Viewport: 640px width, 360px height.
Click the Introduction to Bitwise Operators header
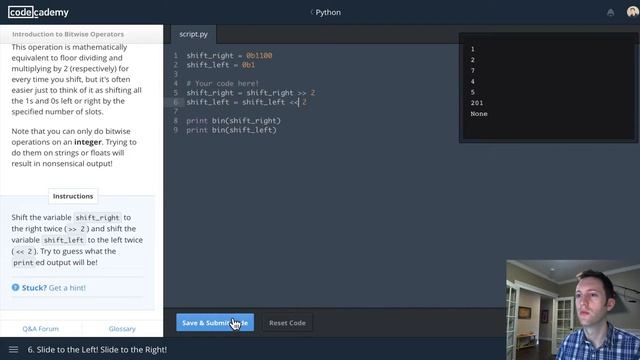tap(68, 34)
